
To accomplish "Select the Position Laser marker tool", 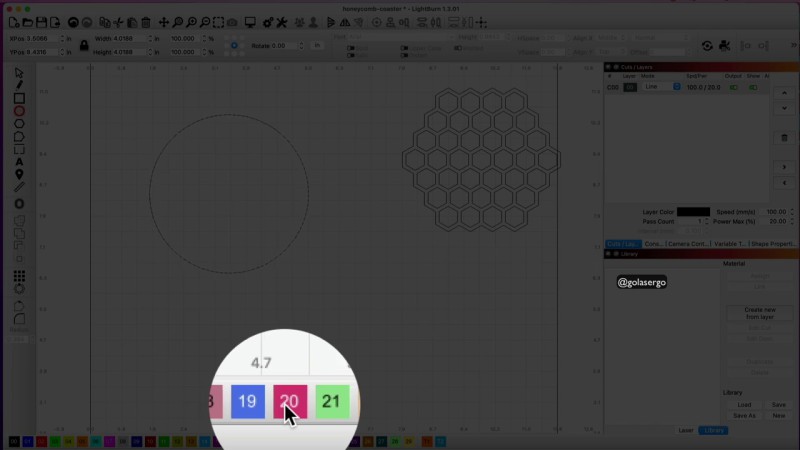I will [19, 175].
